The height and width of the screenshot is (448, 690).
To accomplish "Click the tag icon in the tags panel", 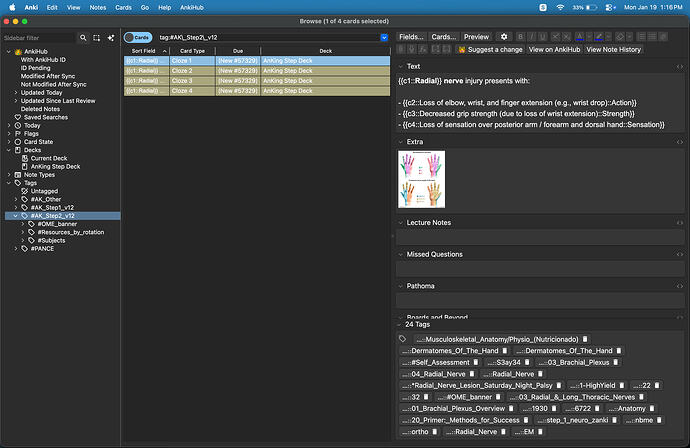I will [x=402, y=339].
